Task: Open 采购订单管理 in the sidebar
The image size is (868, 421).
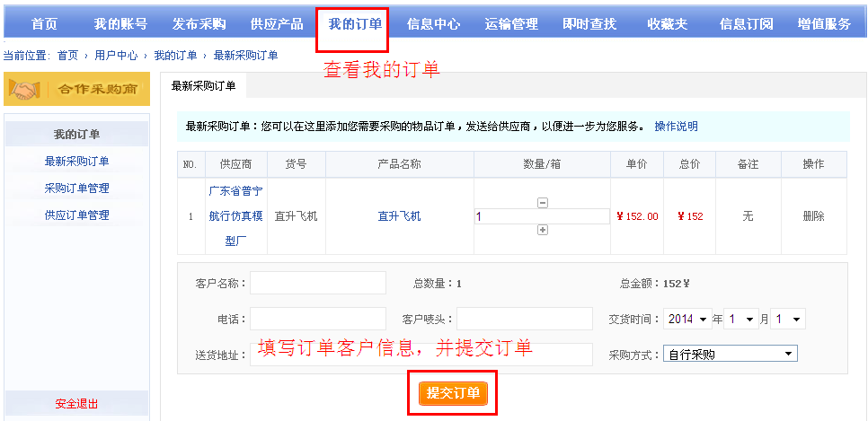Action: pos(77,189)
